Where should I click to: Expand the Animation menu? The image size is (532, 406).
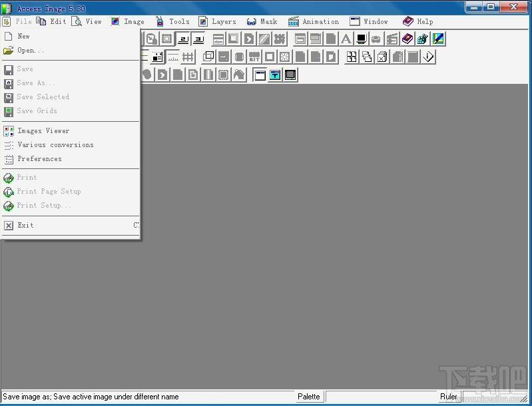pyautogui.click(x=314, y=21)
